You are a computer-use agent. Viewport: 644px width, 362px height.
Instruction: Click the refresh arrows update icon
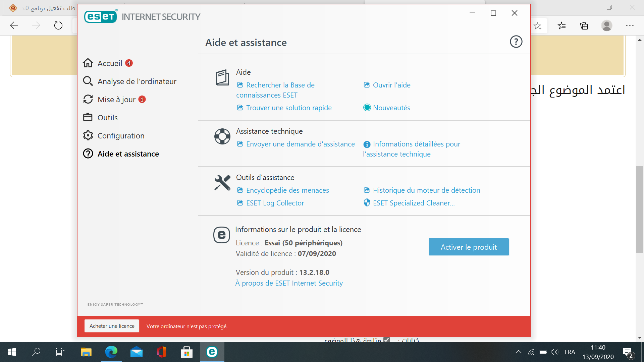[x=88, y=99]
